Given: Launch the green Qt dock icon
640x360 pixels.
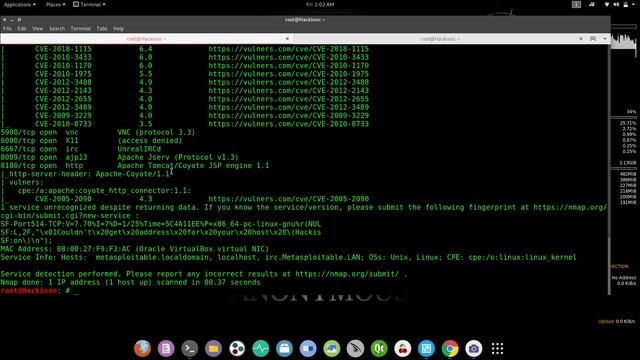Looking at the screenshot, I should 379,349.
